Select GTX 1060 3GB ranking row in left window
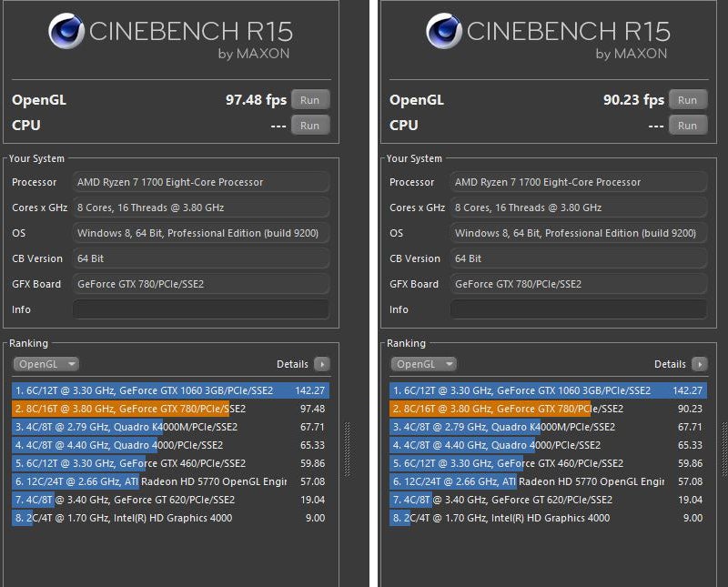 (x=169, y=390)
